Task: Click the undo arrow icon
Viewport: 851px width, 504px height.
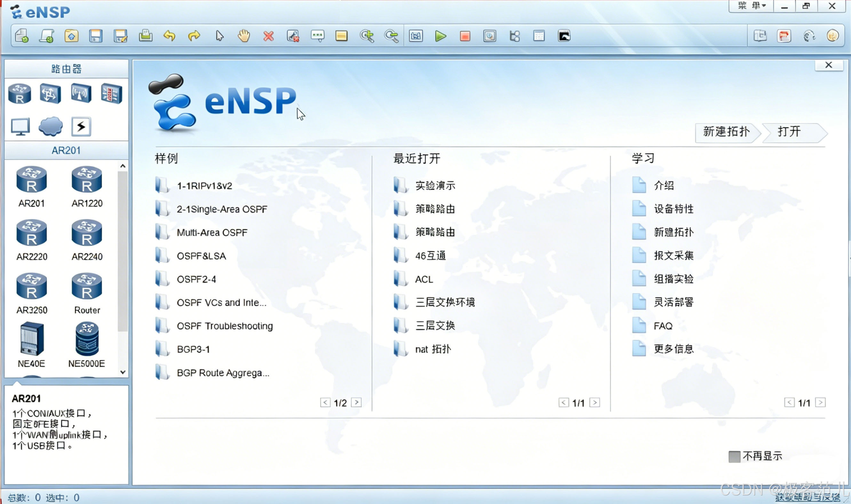Action: point(169,36)
